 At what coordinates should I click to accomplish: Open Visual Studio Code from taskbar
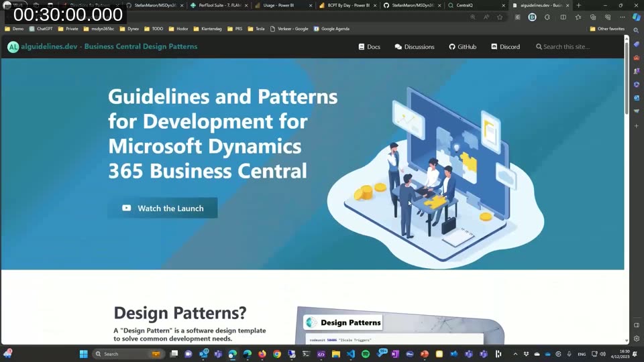pyautogui.click(x=351, y=354)
